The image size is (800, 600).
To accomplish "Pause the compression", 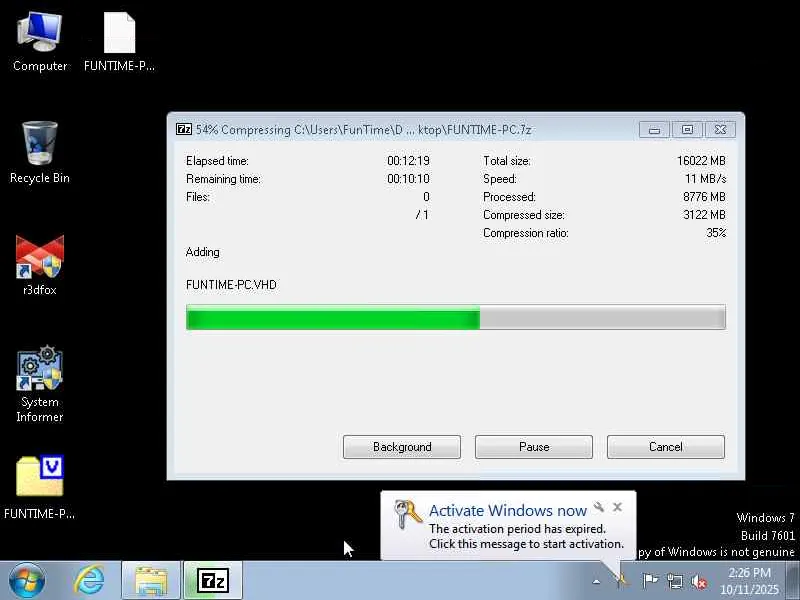I will [x=534, y=447].
